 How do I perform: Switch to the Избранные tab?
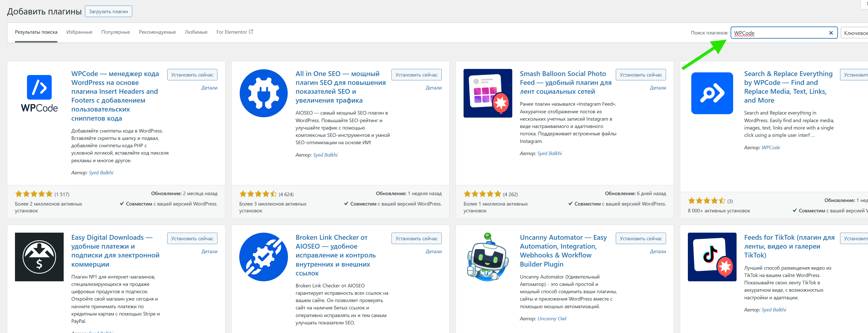tap(79, 32)
